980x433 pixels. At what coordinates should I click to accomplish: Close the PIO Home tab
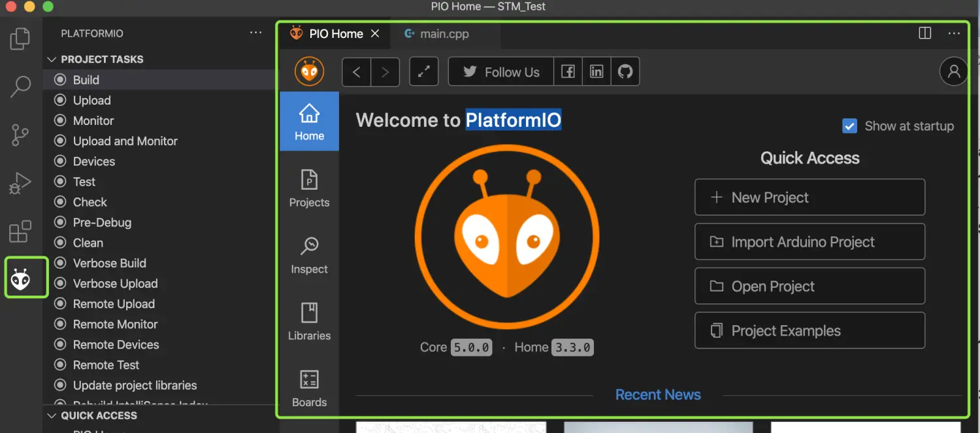click(375, 33)
